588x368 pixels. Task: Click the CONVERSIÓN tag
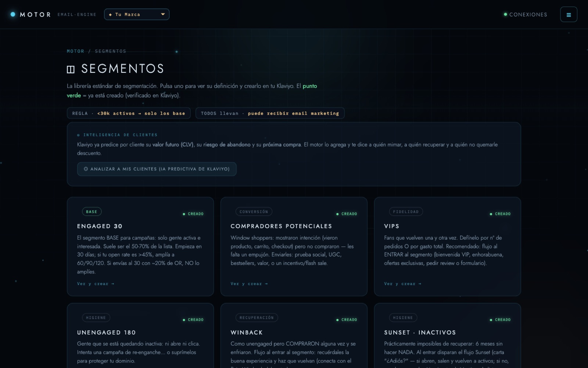coord(254,212)
